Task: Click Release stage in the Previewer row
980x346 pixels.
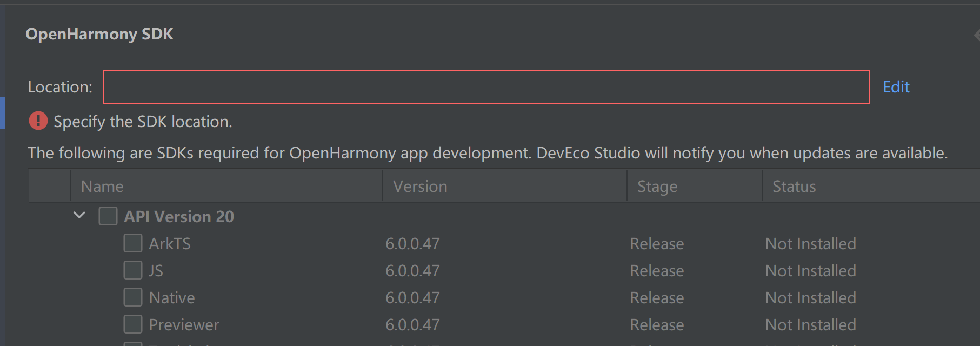Action: (657, 325)
